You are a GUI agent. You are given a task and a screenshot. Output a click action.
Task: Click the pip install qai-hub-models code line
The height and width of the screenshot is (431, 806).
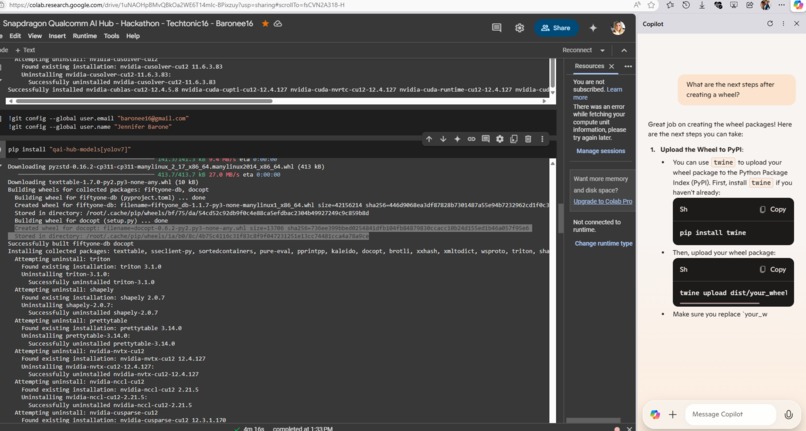(69, 150)
